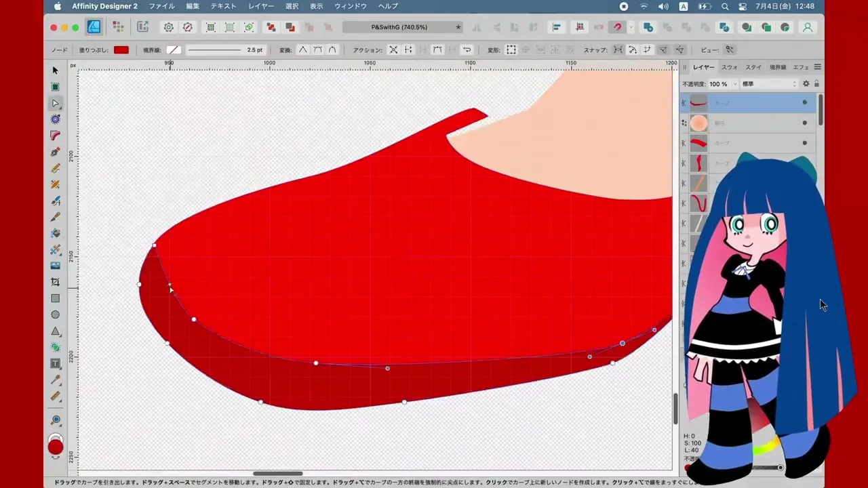Open the ファイル menu
Image resolution: width=868 pixels, height=488 pixels.
(161, 6)
